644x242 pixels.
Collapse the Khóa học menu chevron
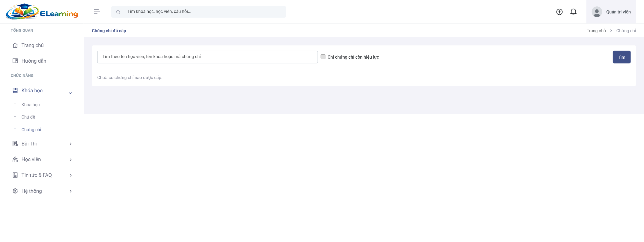70,93
